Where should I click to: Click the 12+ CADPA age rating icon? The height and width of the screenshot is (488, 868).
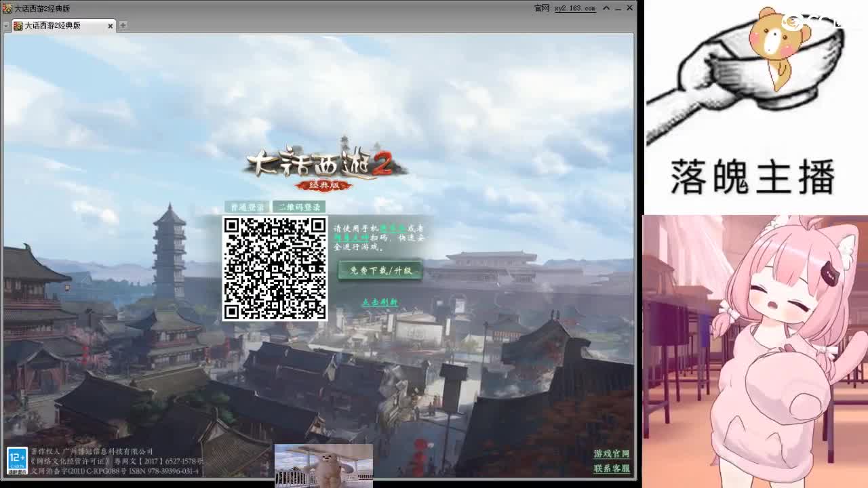coord(17,461)
